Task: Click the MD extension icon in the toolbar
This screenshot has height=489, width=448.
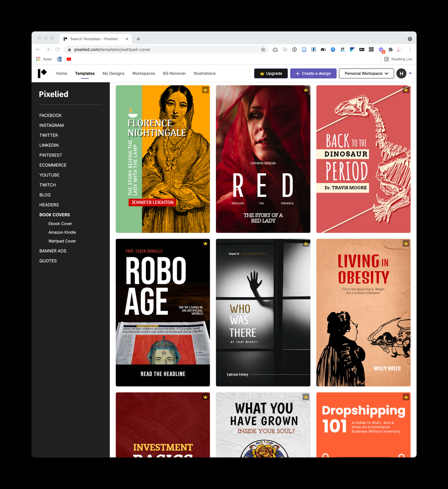Action: click(x=362, y=50)
